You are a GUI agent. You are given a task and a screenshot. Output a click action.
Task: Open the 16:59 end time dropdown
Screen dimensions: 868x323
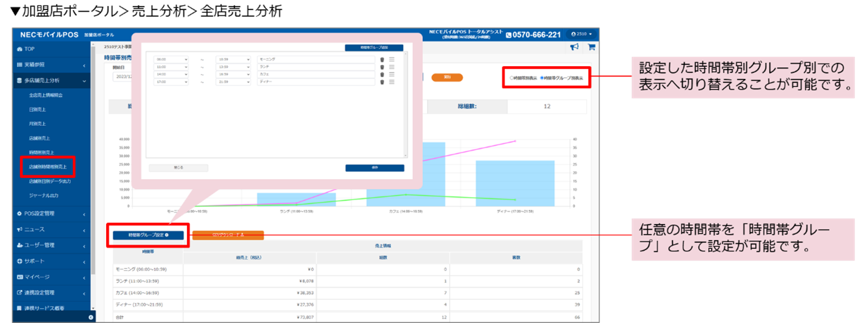[233, 75]
